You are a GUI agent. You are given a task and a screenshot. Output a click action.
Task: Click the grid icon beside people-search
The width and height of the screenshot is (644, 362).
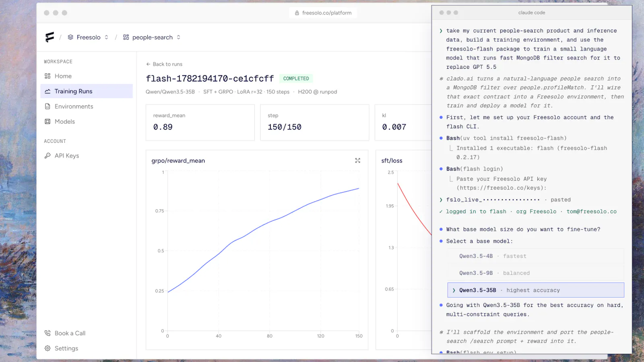(x=126, y=37)
